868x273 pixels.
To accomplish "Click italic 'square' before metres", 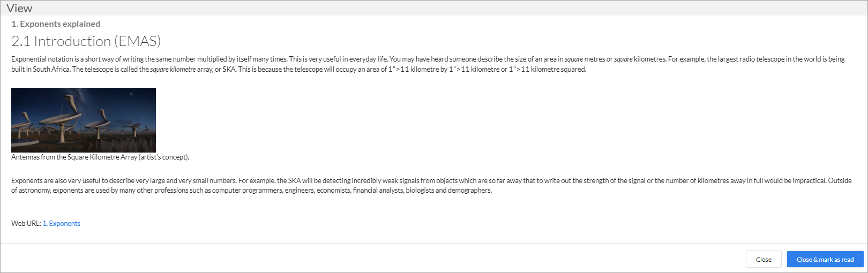I will point(574,59).
